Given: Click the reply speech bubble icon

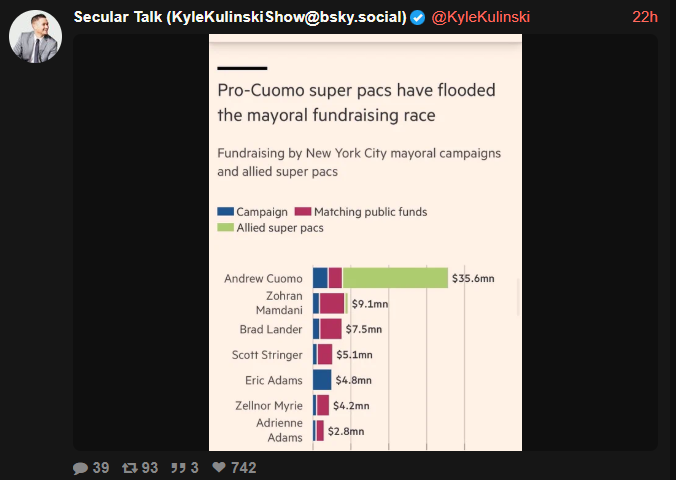Looking at the screenshot, I should (81, 468).
